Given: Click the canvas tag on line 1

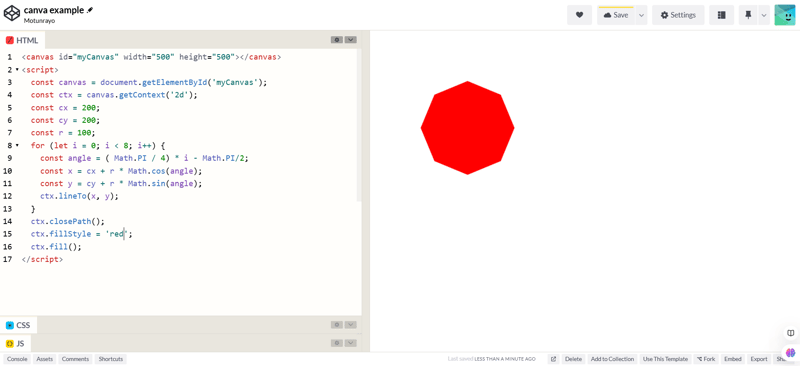Looking at the screenshot, I should (x=151, y=57).
